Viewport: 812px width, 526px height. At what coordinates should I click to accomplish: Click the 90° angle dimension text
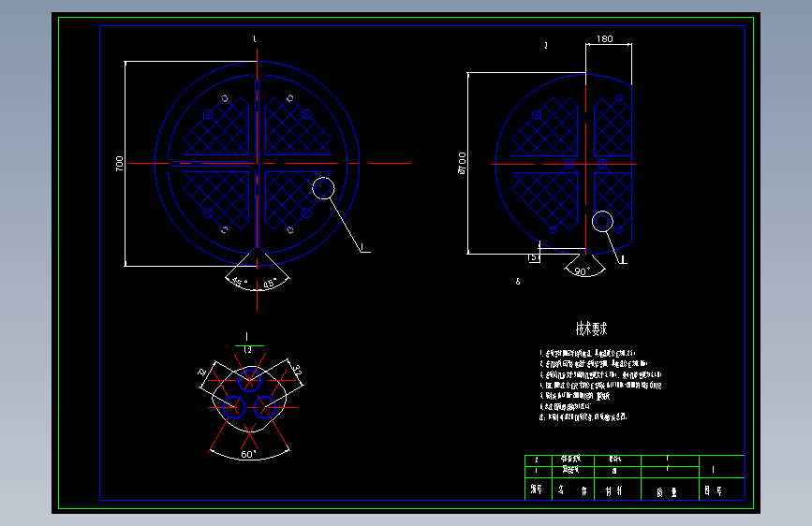point(582,271)
